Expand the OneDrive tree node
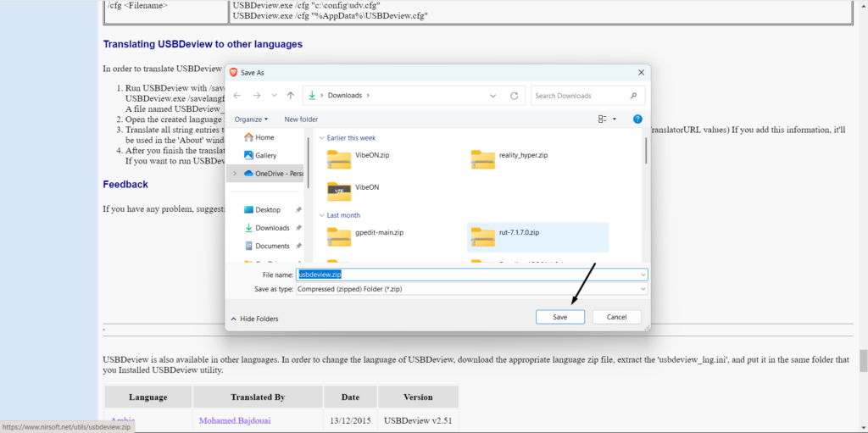 (x=235, y=173)
